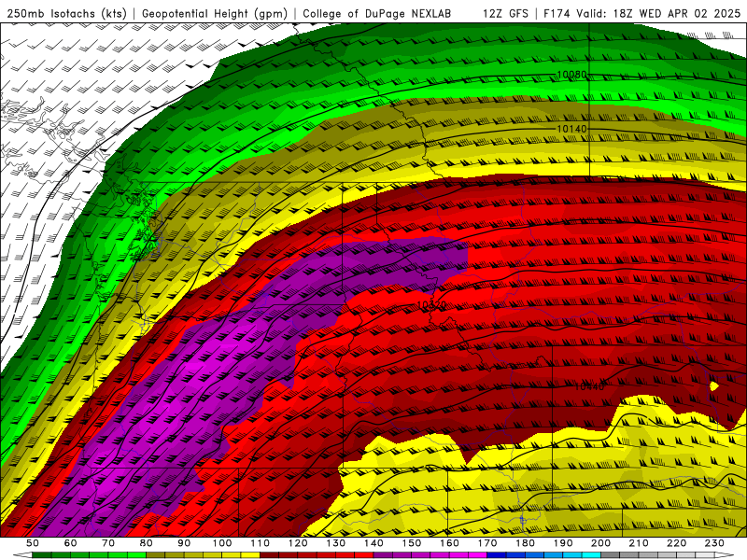Click the 140 label on the color scale
This screenshot has height=560, width=747.
tap(373, 543)
